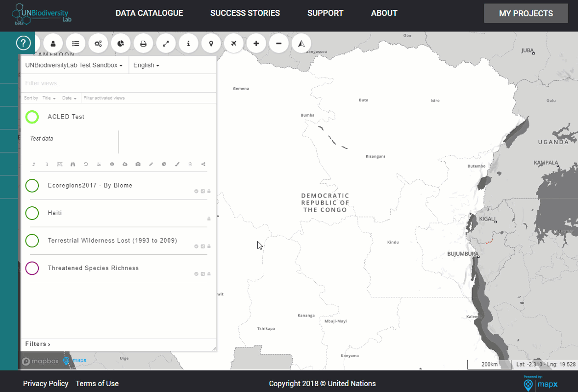
Task: Click the north arrow compass button
Action: tap(301, 44)
